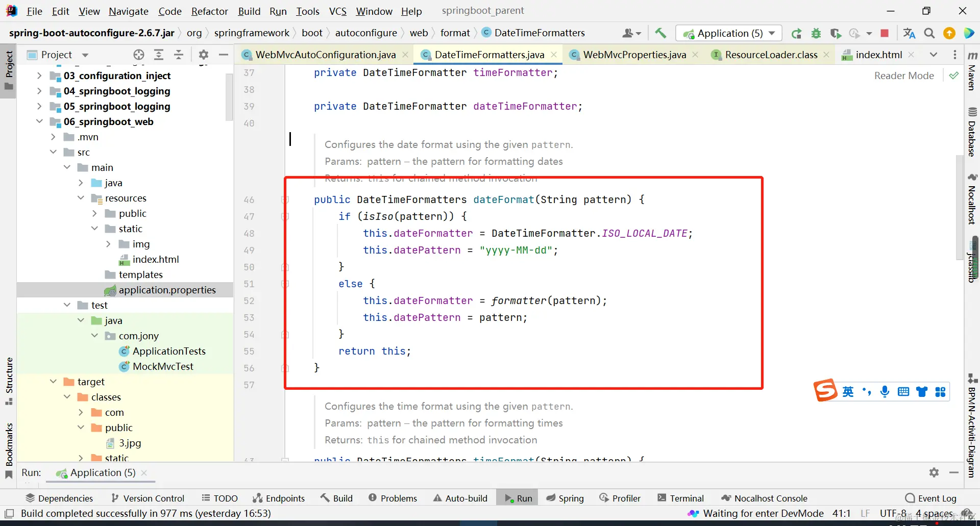Open Project panel settings gear
980x526 pixels.
click(x=204, y=55)
